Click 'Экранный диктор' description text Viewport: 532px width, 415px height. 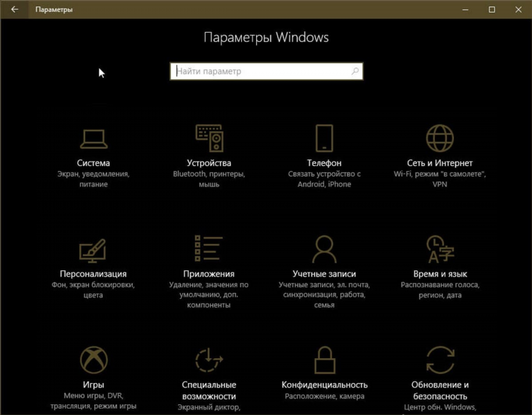tap(209, 407)
